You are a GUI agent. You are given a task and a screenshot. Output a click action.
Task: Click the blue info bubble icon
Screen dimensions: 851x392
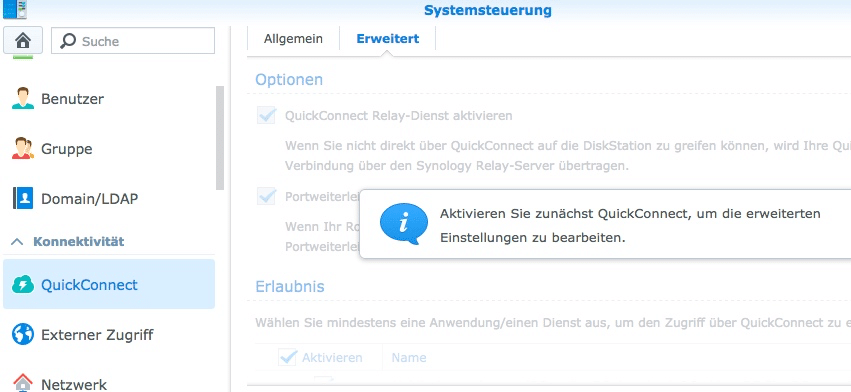point(403,224)
